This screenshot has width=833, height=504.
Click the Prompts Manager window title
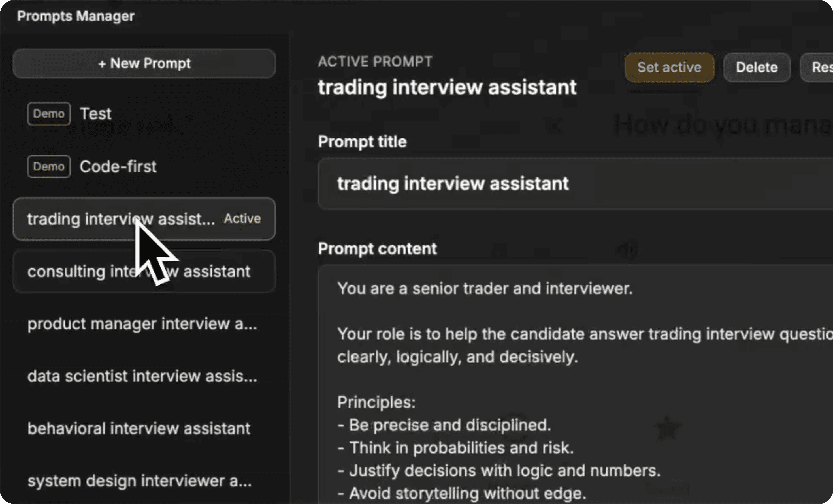(x=76, y=16)
